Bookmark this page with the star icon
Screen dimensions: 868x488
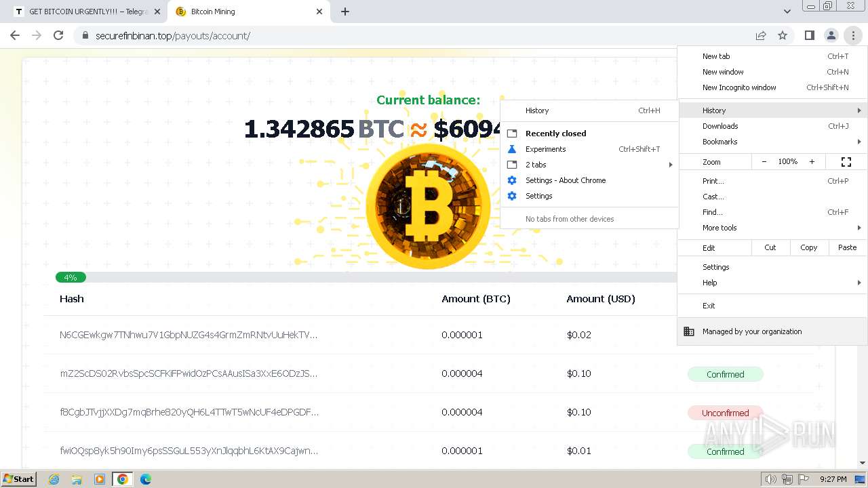(783, 35)
